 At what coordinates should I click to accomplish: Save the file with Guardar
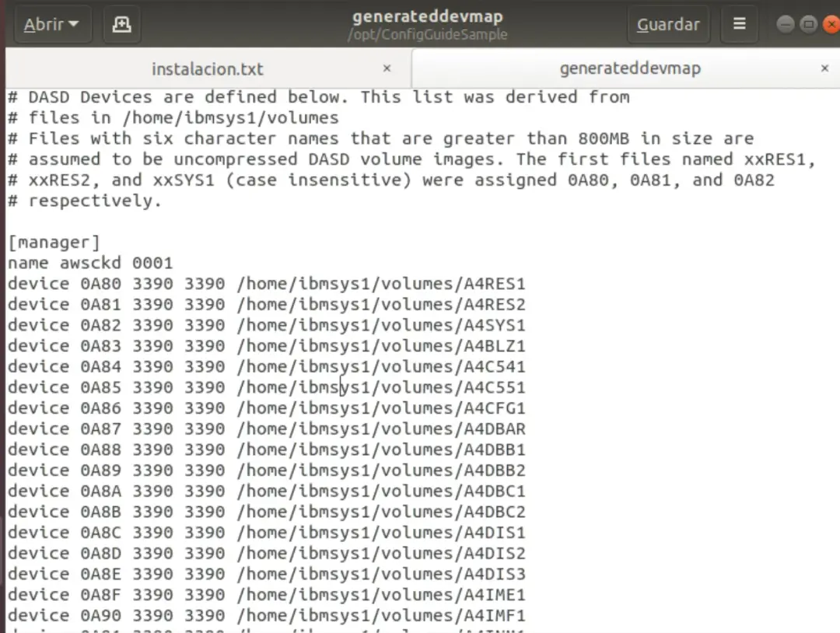(668, 24)
